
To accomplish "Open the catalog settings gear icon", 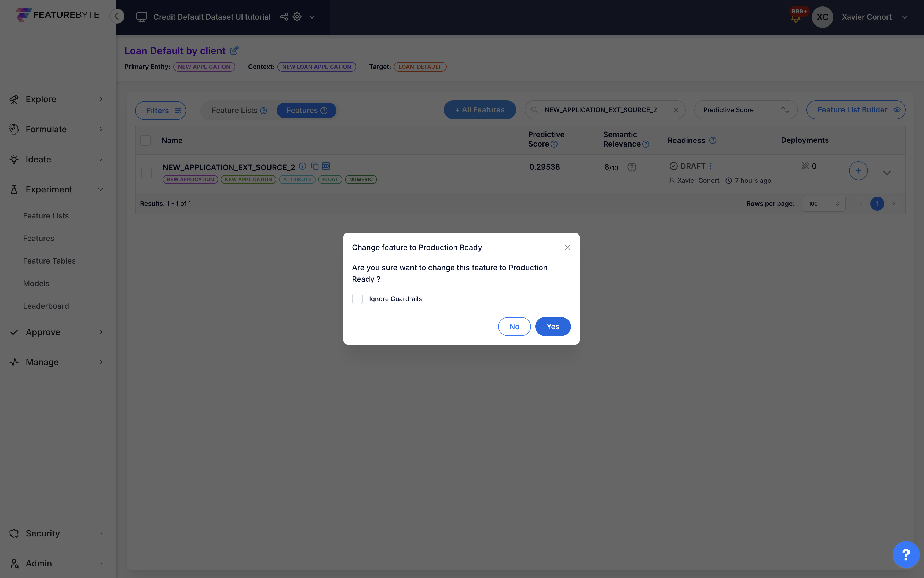I will click(x=297, y=17).
